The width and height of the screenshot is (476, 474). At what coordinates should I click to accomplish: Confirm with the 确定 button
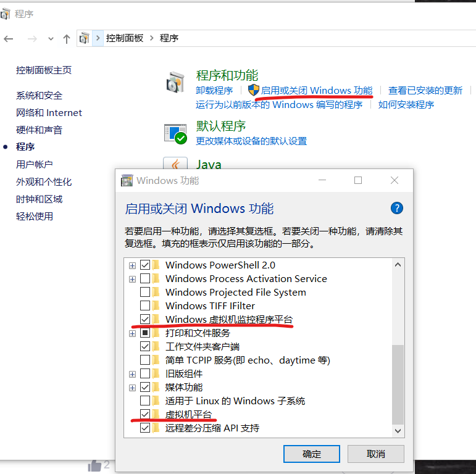click(x=311, y=454)
